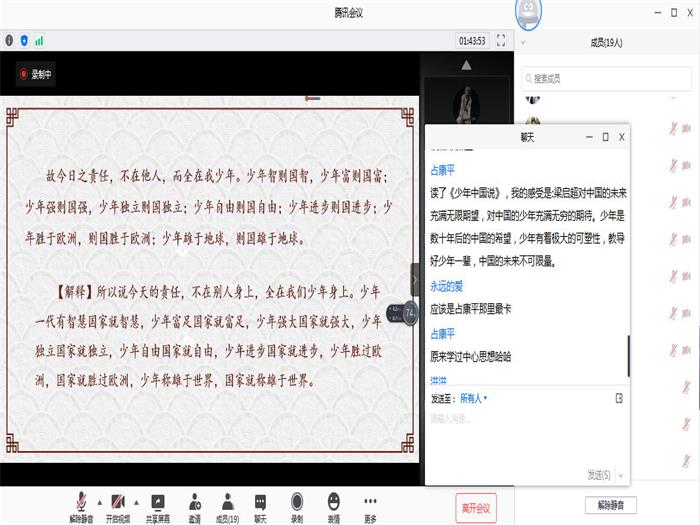Collapse the members panel chevron
The height and width of the screenshot is (525, 700).
[524, 43]
